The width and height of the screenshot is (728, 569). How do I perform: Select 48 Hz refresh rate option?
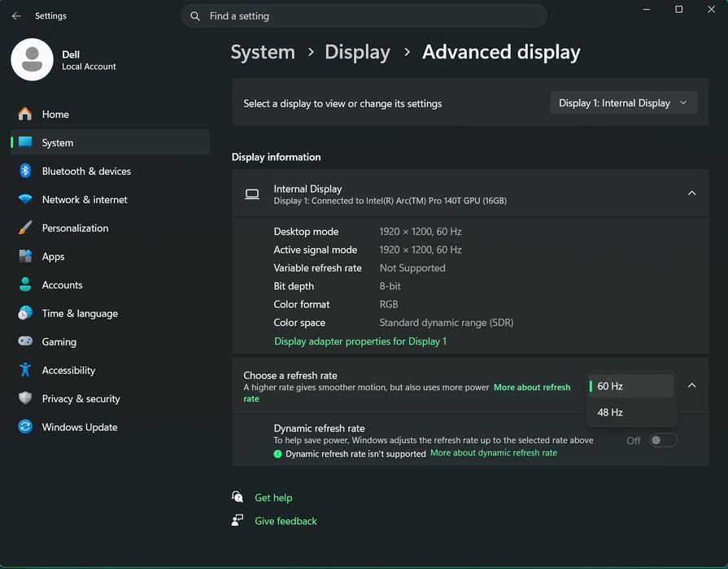[631, 412]
